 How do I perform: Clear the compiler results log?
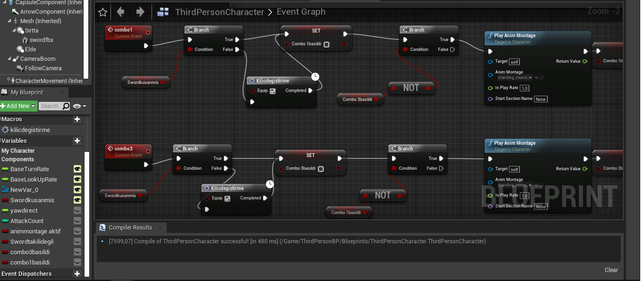611,270
